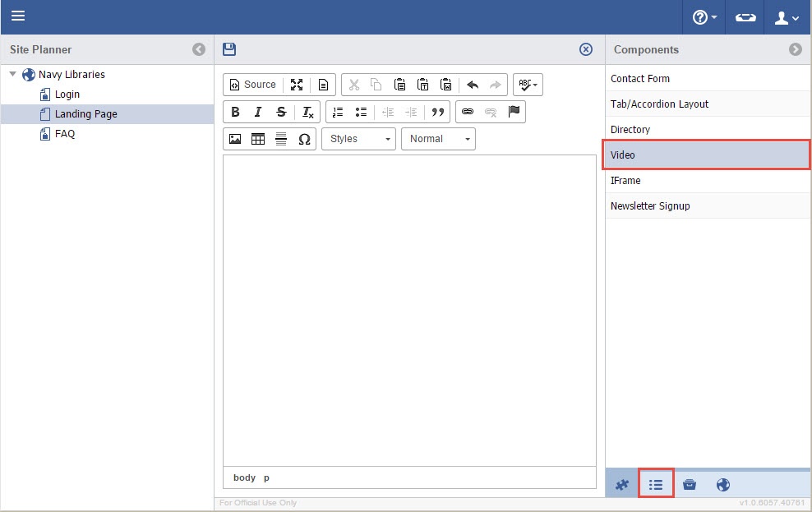Screen dimensions: 812x512
Task: Switch to the list view tab
Action: point(655,484)
